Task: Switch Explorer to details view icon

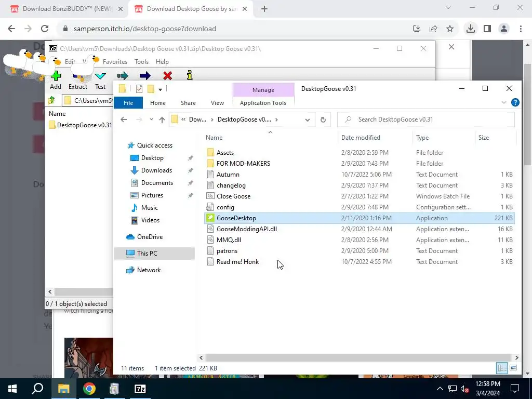Action: pos(502,368)
